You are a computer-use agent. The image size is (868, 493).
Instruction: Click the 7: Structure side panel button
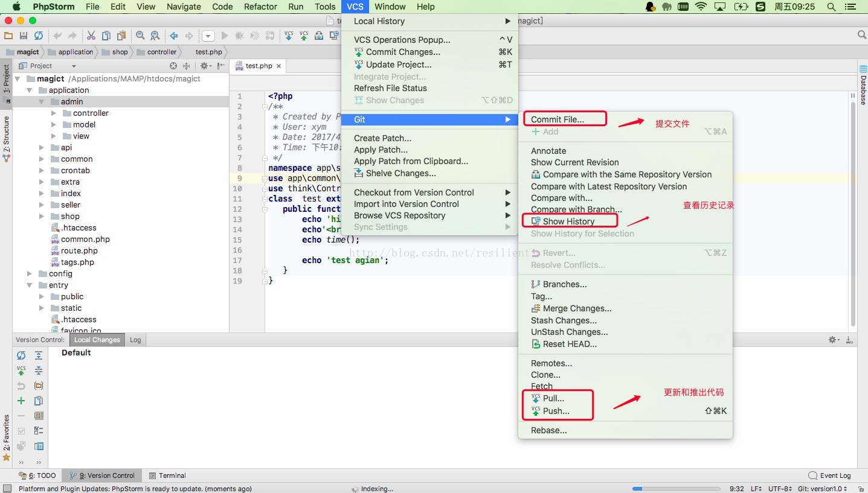point(7,139)
